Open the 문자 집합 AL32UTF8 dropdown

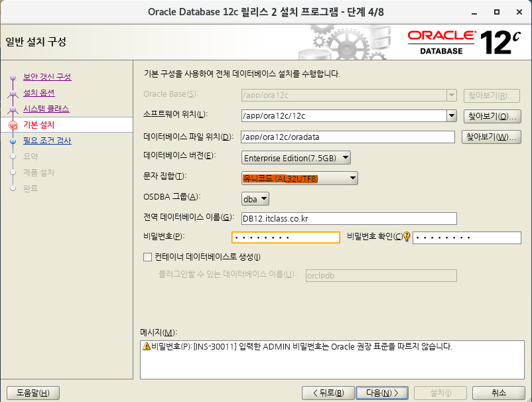tap(300, 178)
